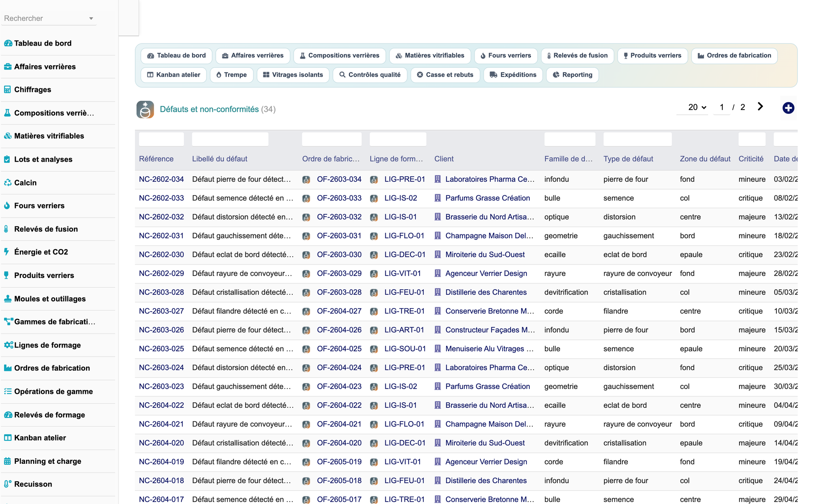
Task: Sort by the Zone du défaut column header
Action: [x=705, y=159]
